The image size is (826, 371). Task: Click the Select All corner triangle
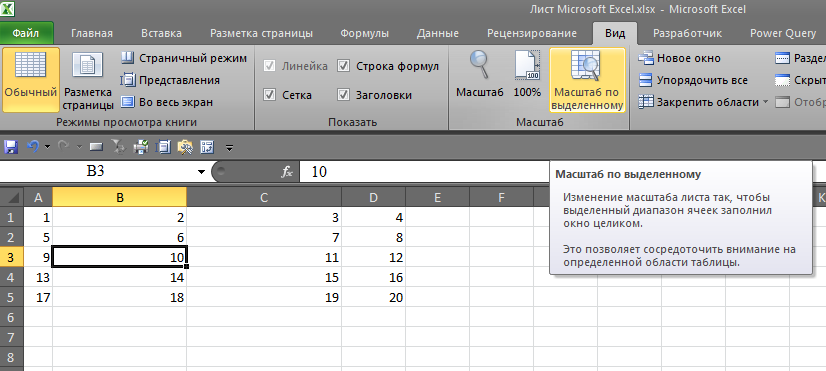click(12, 198)
